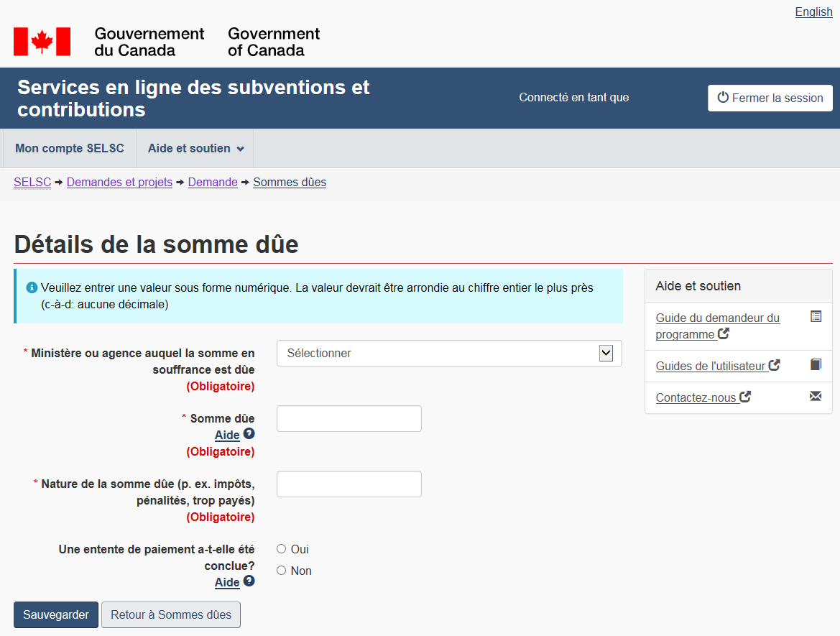
Task: Click the help icon under payment agreement question
Action: 249,581
